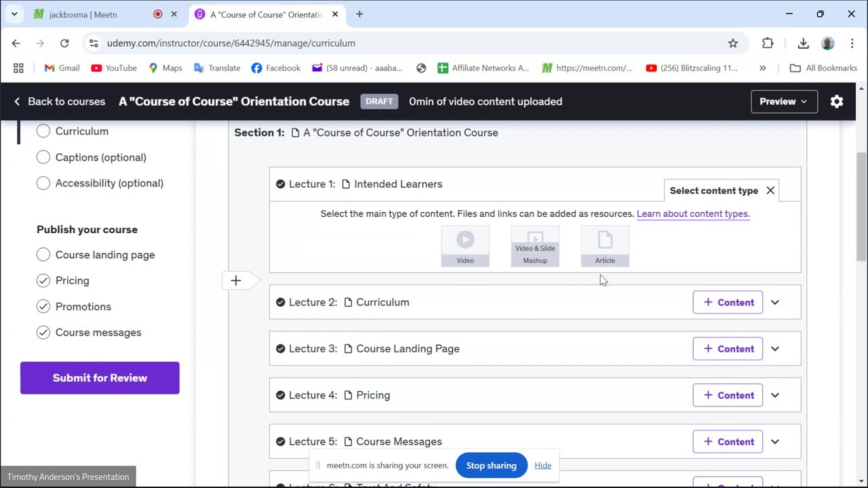868x488 pixels.
Task: Open the browser extensions puzzle icon
Action: coord(768,43)
